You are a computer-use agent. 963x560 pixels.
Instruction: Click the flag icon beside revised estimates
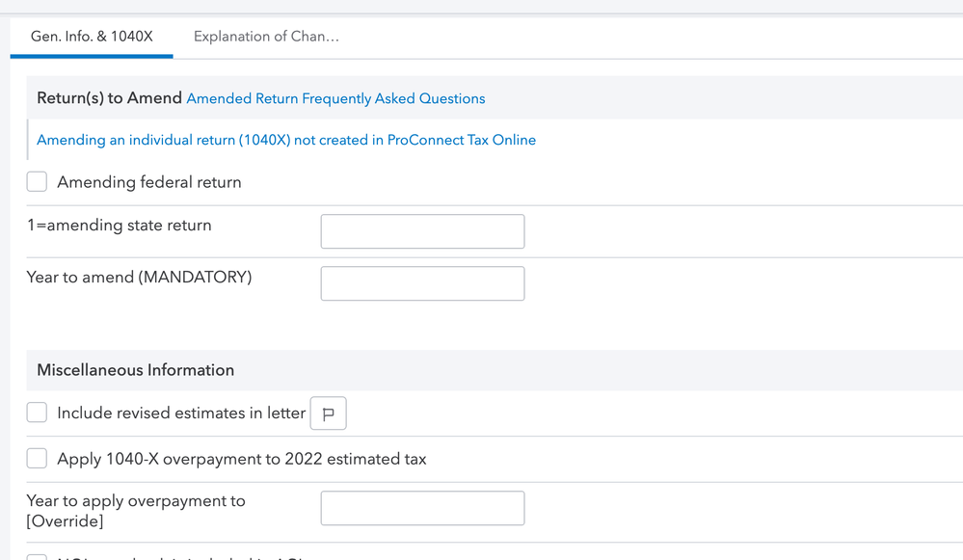pos(328,413)
